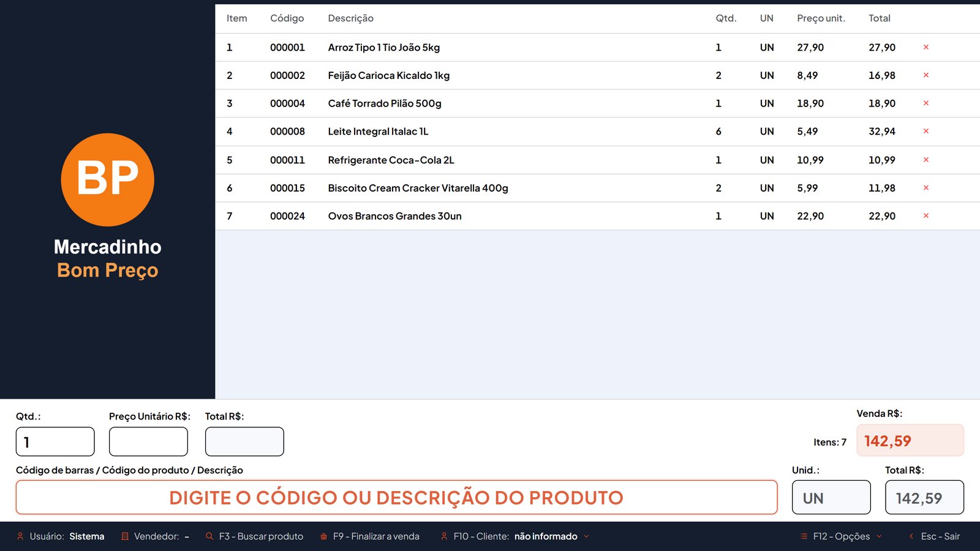Open the F12 - Opções menu
Image resolution: width=980 pixels, height=551 pixels.
click(x=841, y=536)
